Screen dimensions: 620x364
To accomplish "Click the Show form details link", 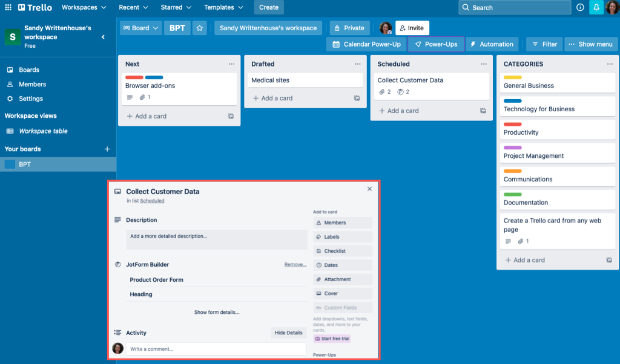I will point(216,312).
